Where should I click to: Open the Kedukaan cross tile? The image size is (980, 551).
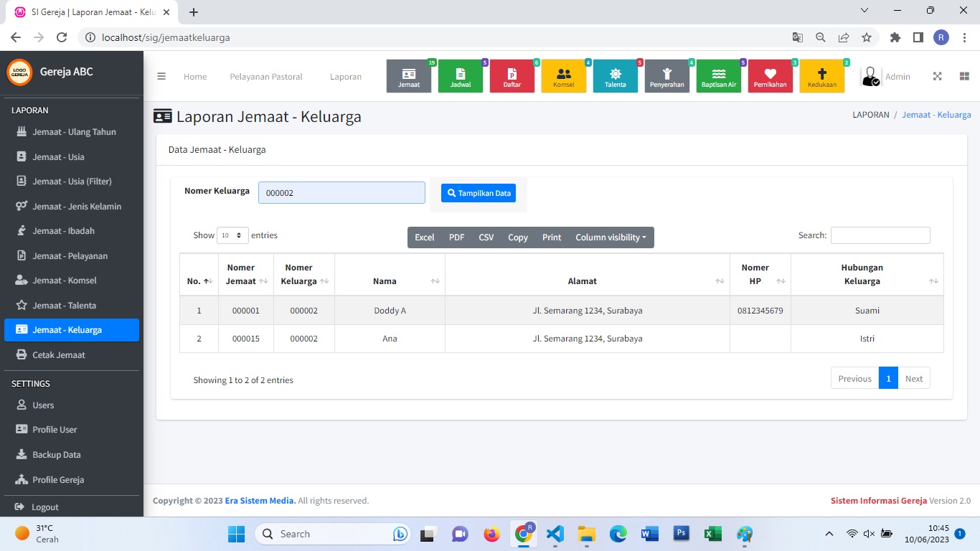(822, 76)
